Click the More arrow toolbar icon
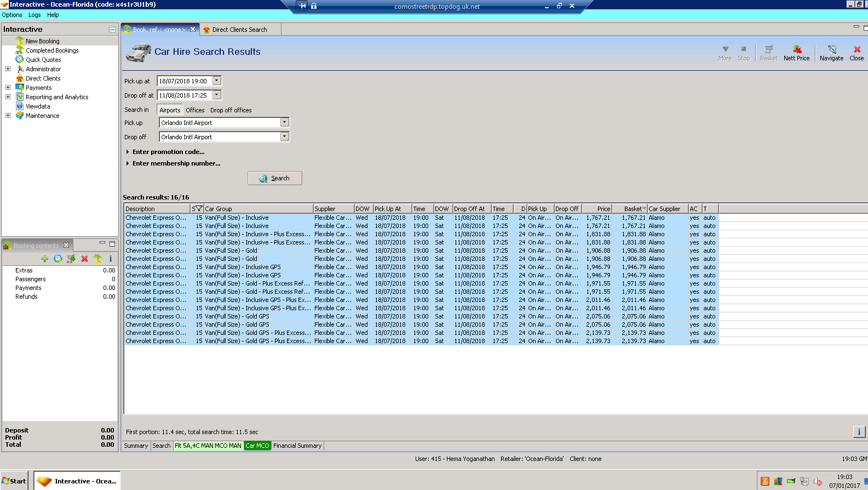The width and height of the screenshot is (868, 490). coord(725,53)
